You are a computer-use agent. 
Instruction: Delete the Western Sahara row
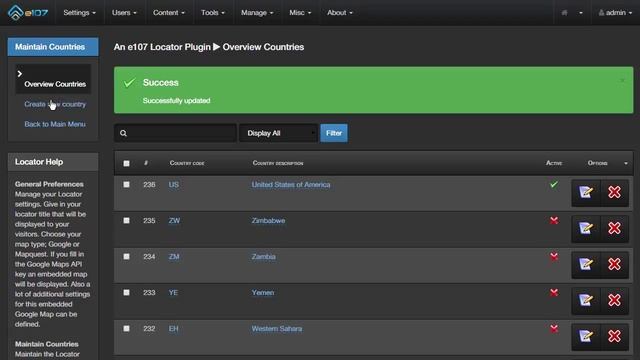click(614, 336)
